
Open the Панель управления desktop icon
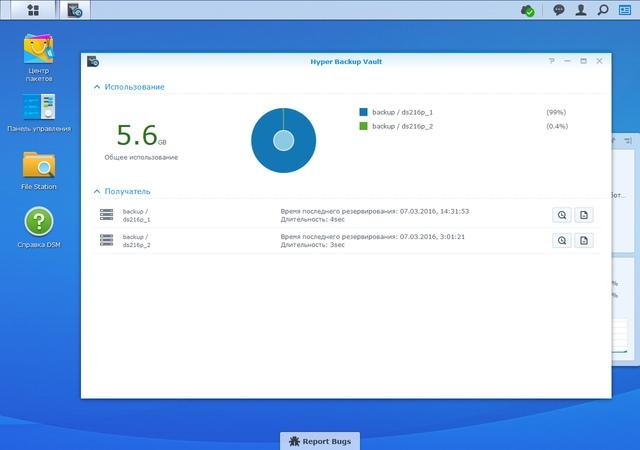click(39, 113)
